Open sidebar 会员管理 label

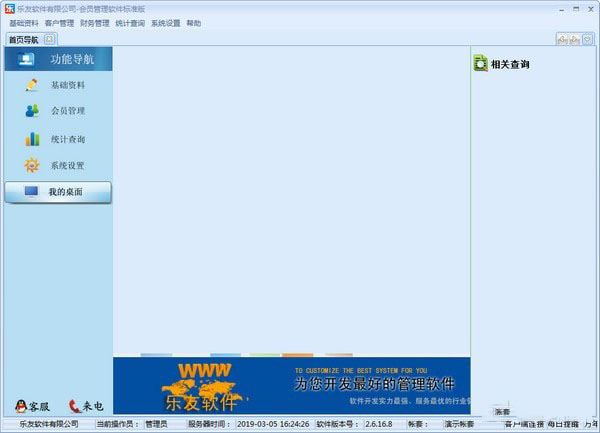68,111
